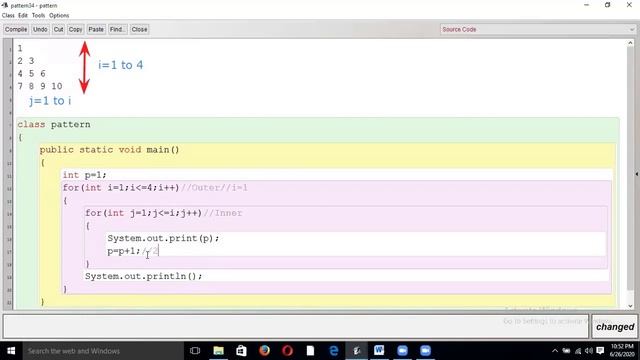Launch Opera from the taskbar

(x=287, y=351)
